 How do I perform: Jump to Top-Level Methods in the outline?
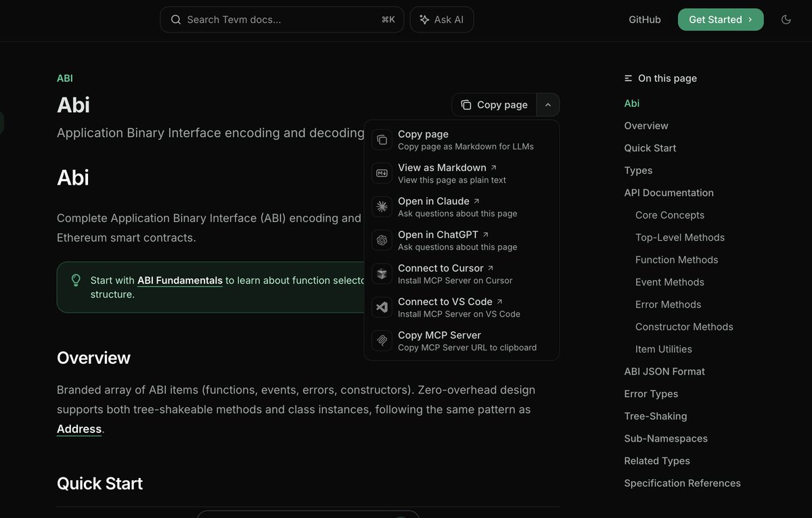[x=680, y=237]
